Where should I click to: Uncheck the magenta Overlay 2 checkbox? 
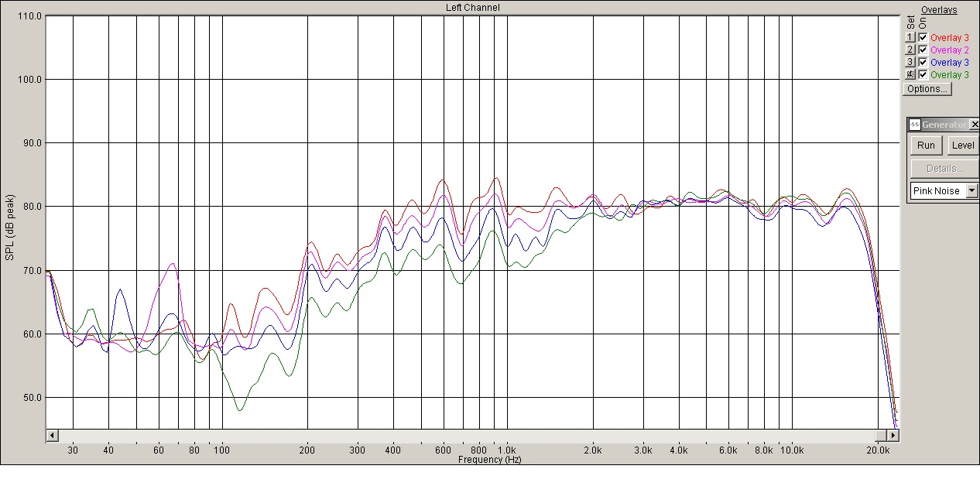pyautogui.click(x=923, y=50)
